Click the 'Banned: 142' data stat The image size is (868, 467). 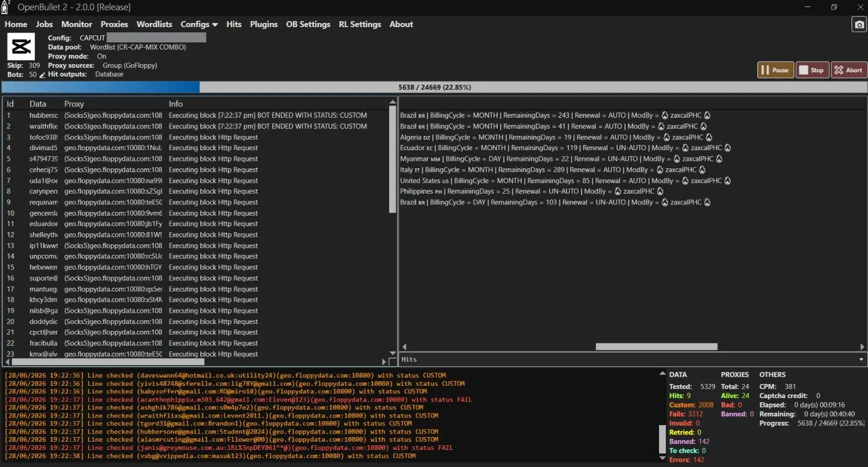pyautogui.click(x=689, y=441)
